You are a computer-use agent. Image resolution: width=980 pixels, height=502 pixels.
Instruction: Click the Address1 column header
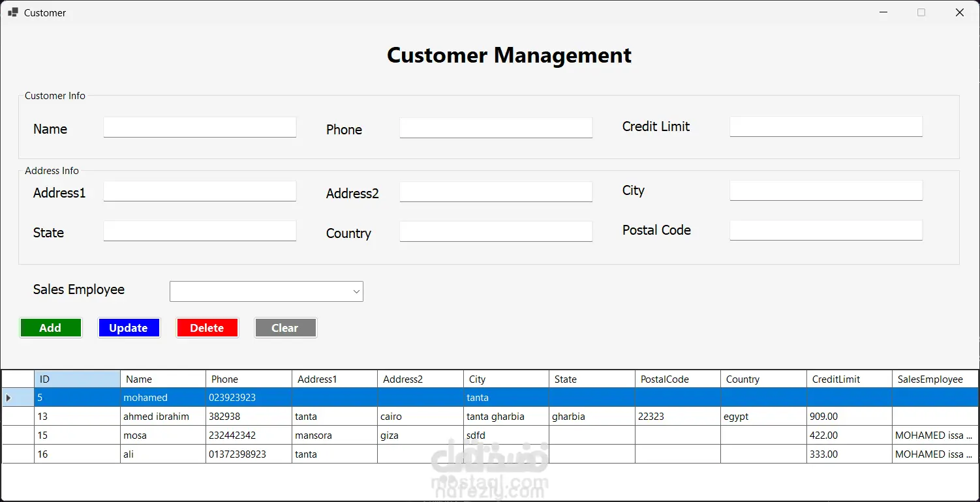tap(335, 379)
